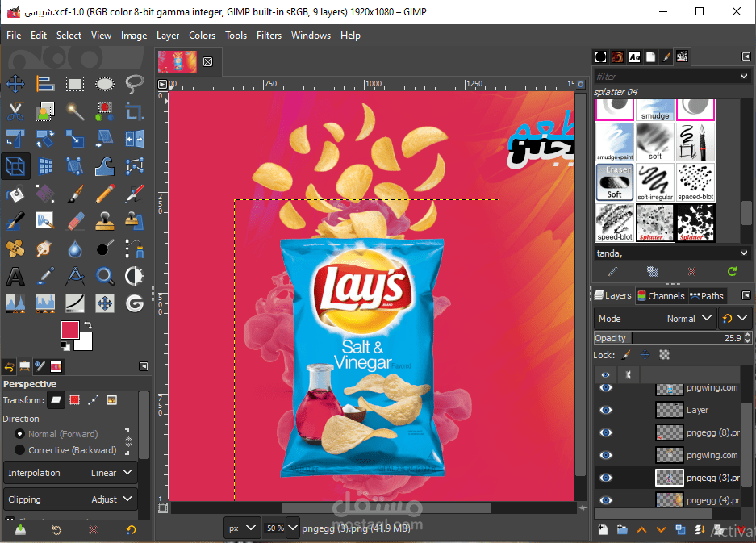Close the open image tab
Viewport: 756px width, 543px height.
pos(208,62)
